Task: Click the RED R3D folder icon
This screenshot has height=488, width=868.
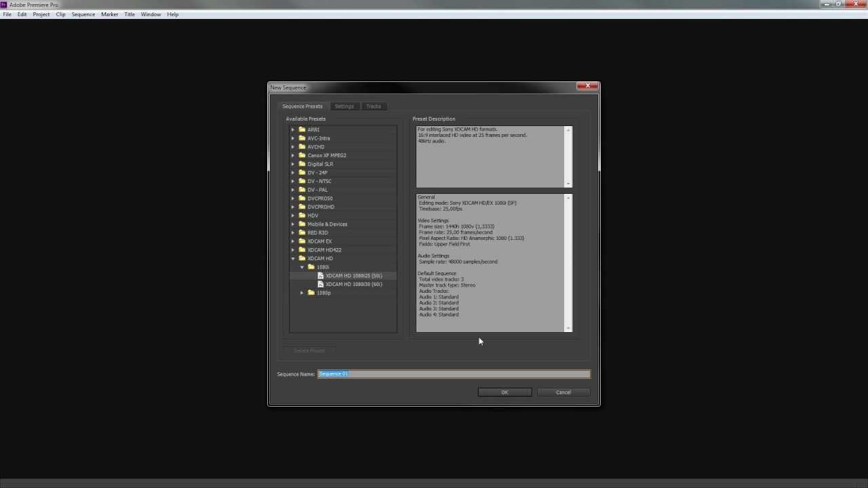Action: pyautogui.click(x=302, y=232)
